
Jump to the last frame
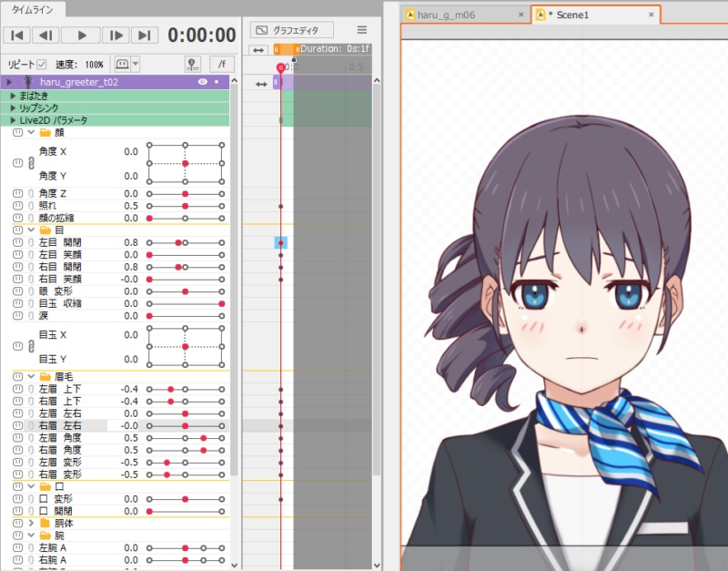point(145,36)
